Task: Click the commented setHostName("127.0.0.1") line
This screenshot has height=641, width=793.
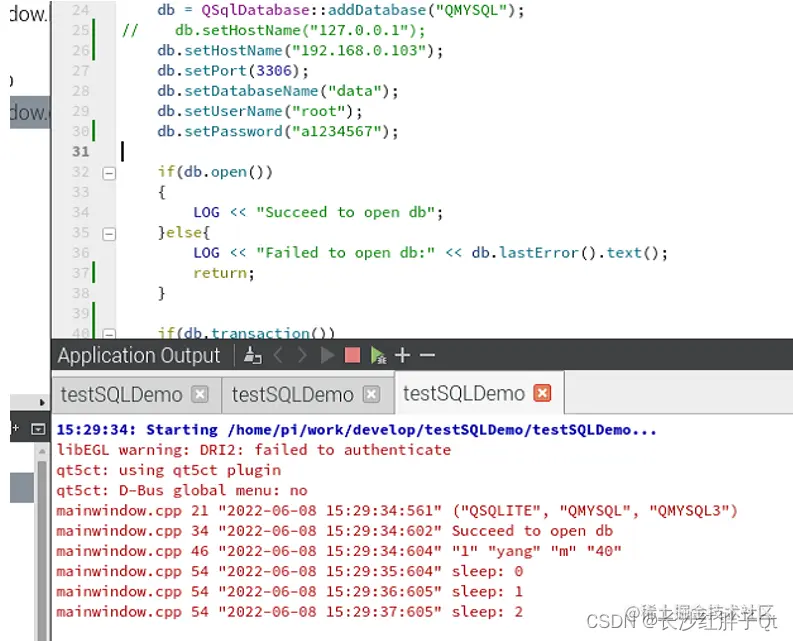Action: 274,30
